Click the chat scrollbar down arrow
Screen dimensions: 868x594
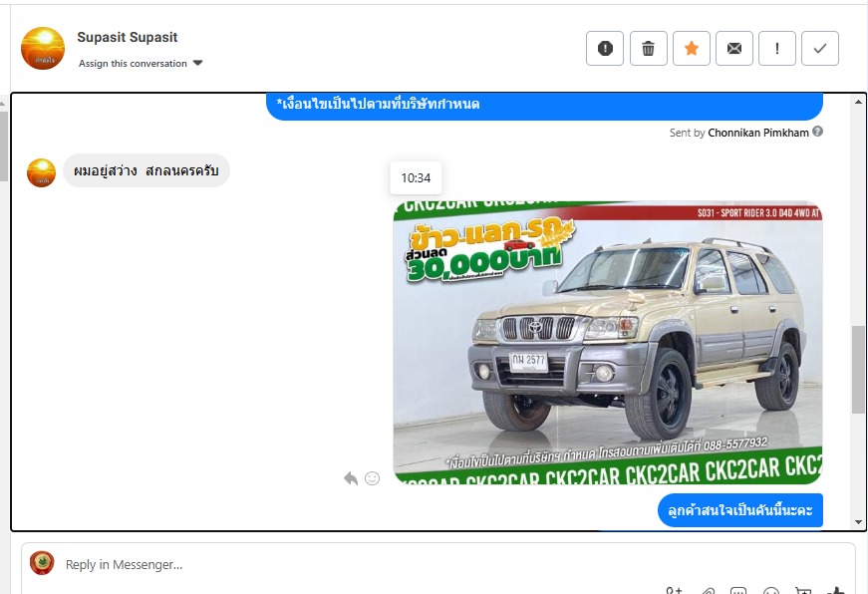click(x=858, y=522)
